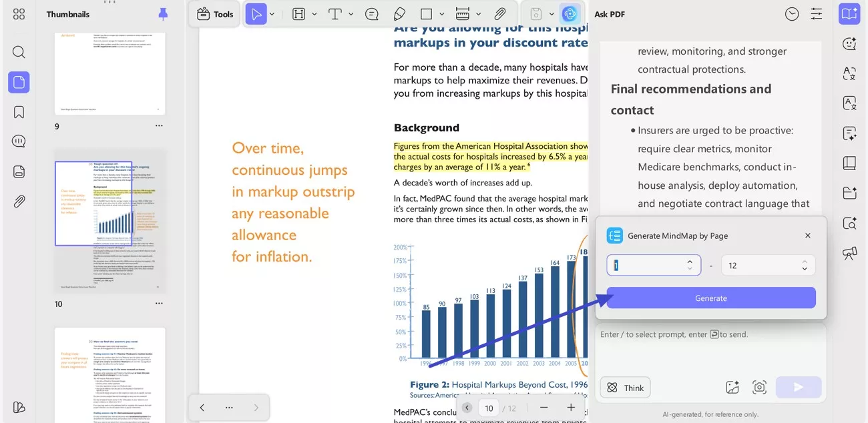Click the save disk icon
The image size is (868, 423).
(535, 14)
